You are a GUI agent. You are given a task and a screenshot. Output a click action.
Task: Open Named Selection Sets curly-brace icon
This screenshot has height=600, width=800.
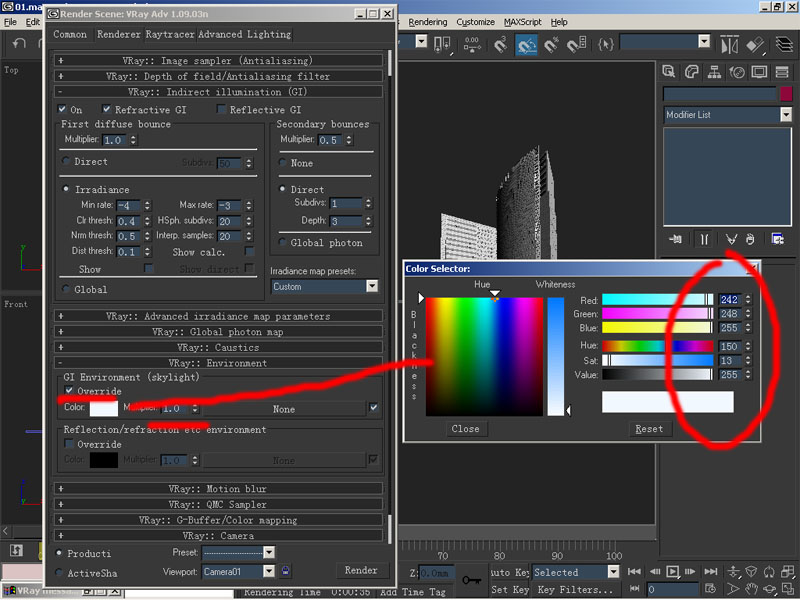click(605, 45)
